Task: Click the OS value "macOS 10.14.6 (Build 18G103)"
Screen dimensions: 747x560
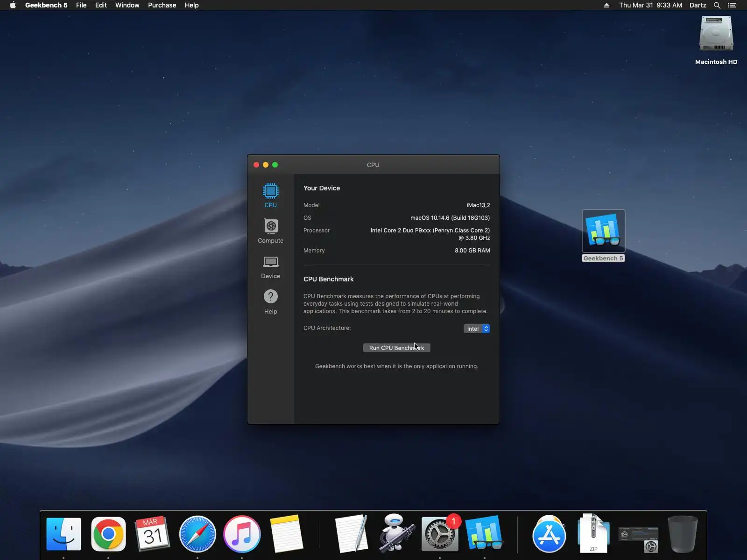Action: tap(450, 218)
